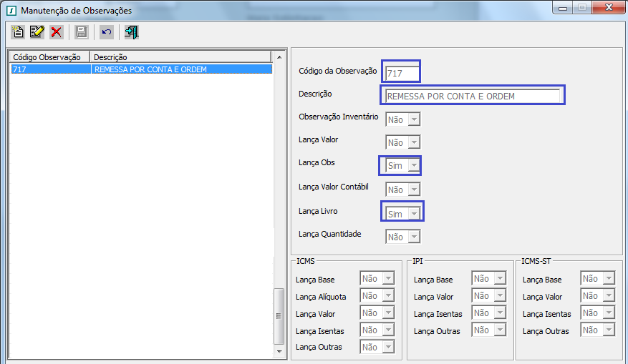This screenshot has height=364, width=628.
Task: Expand the Lança Quantidade dropdown
Action: coord(413,237)
